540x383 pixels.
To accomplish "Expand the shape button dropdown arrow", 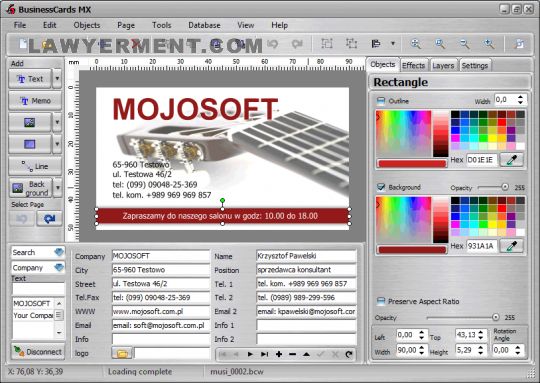I will click(57, 144).
